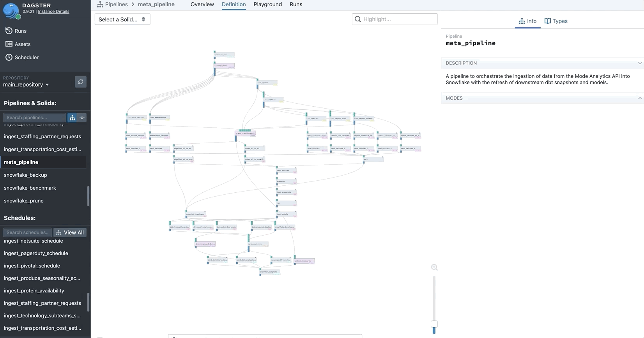Select the list_memberships solid node
The image size is (644, 338).
click(160, 117)
